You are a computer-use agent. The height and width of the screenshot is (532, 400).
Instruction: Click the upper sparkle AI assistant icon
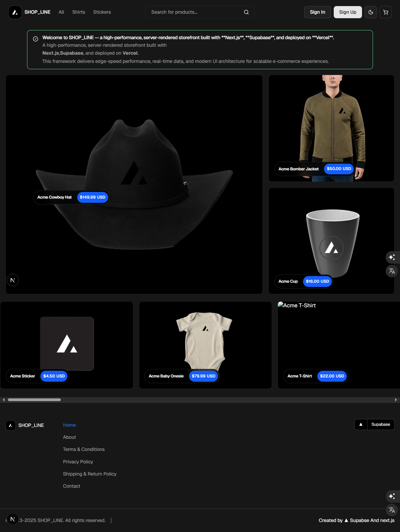click(392, 257)
